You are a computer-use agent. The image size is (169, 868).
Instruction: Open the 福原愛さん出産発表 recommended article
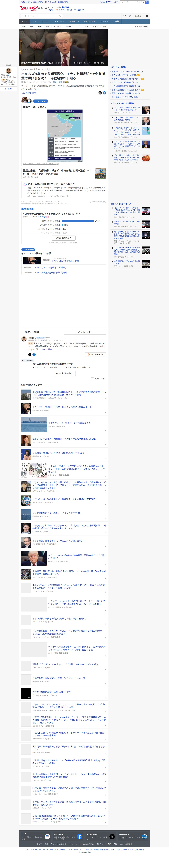[64, 439]
